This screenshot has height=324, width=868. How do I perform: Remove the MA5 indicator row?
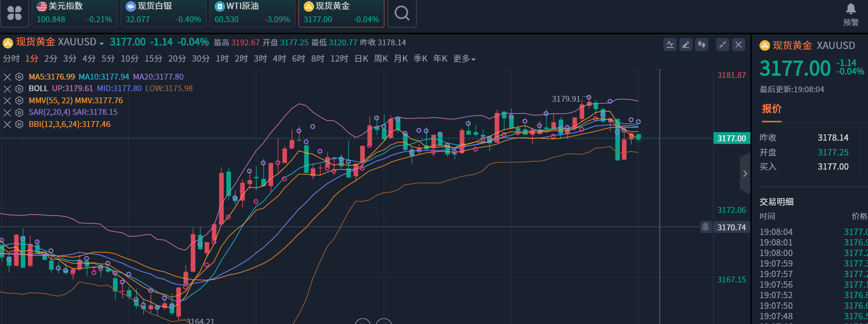pyautogui.click(x=7, y=77)
